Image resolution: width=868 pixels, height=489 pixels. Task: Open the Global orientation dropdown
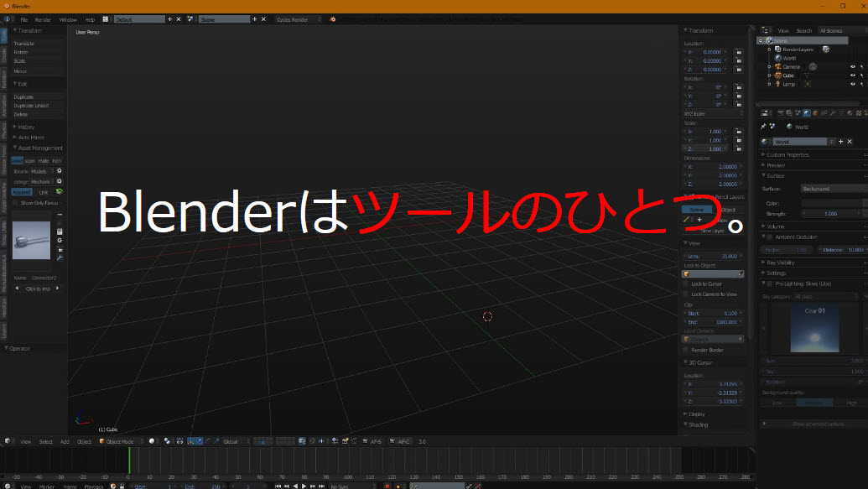click(236, 441)
